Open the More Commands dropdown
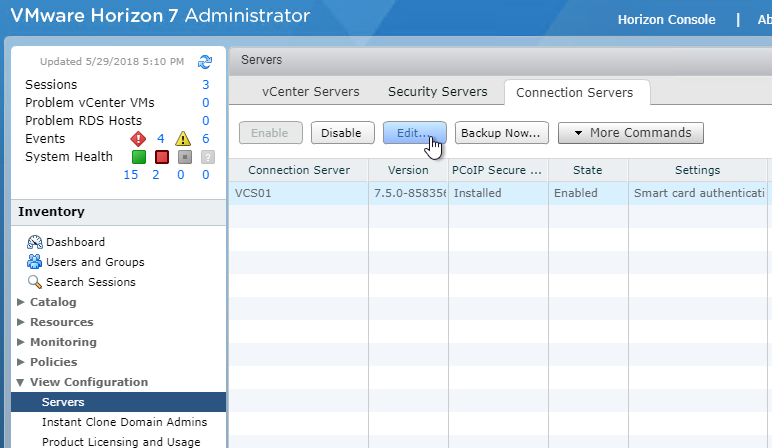The height and width of the screenshot is (448, 772). [631, 133]
